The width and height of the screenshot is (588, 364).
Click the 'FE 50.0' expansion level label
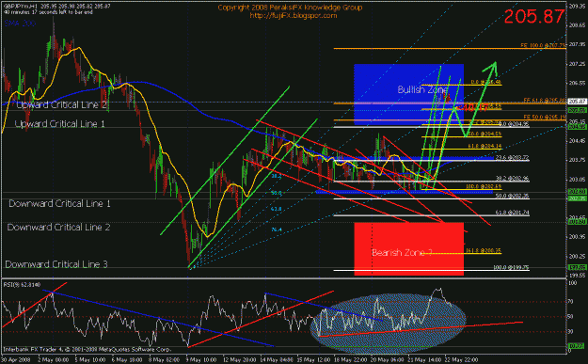pyautogui.click(x=544, y=117)
